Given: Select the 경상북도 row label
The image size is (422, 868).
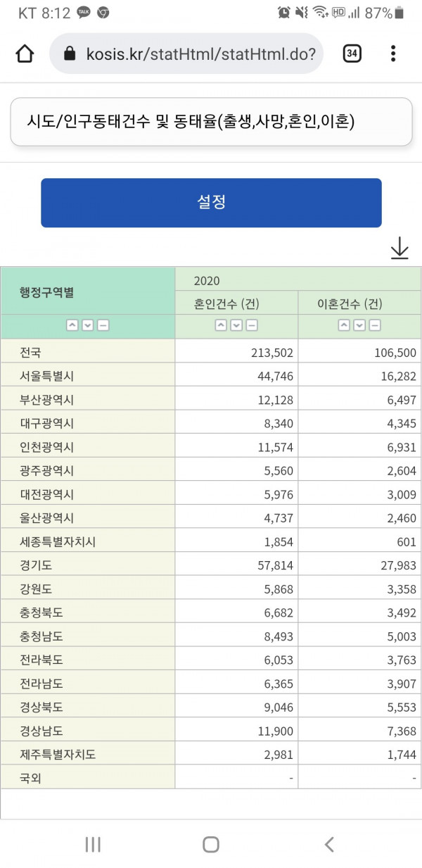Looking at the screenshot, I should pyautogui.click(x=88, y=707).
